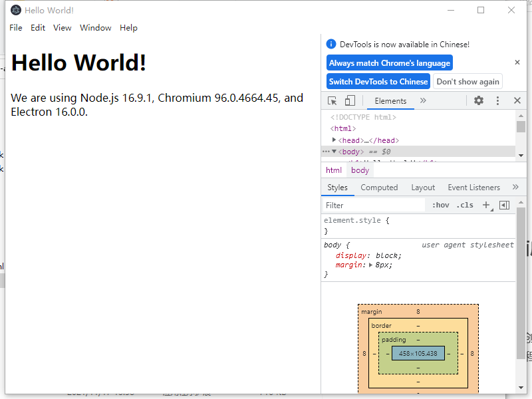Click the Styles pane scrollbar thumb
The width and height of the screenshot is (532, 399).
click(x=521, y=283)
